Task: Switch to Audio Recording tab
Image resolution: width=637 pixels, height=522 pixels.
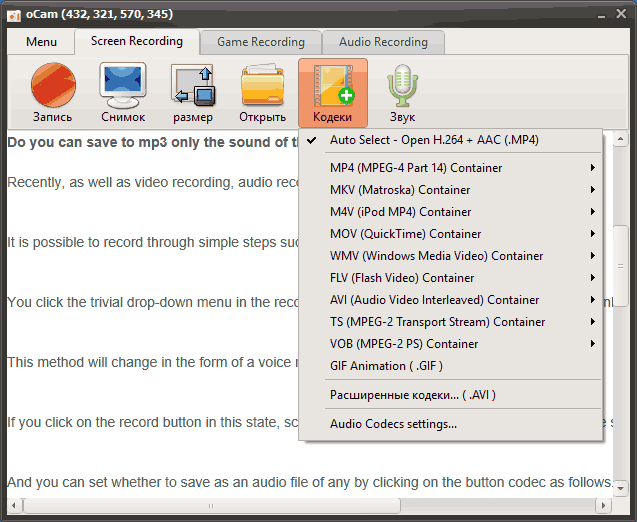Action: tap(383, 42)
